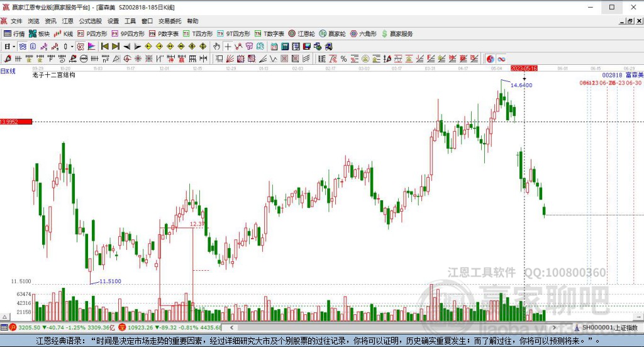Collapse volume panel with triangle button
Image resolution: width=644 pixels, height=347 pixels.
pyautogui.click(x=5, y=317)
